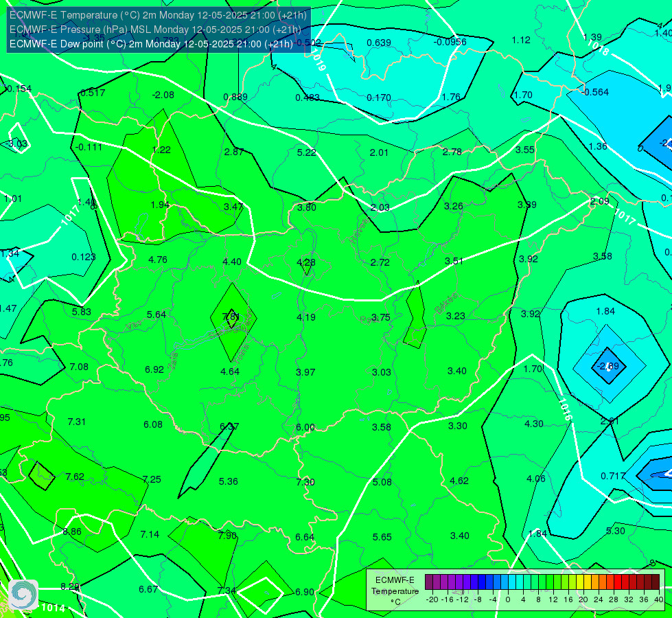Click the 4.76 value on the map

[158, 260]
